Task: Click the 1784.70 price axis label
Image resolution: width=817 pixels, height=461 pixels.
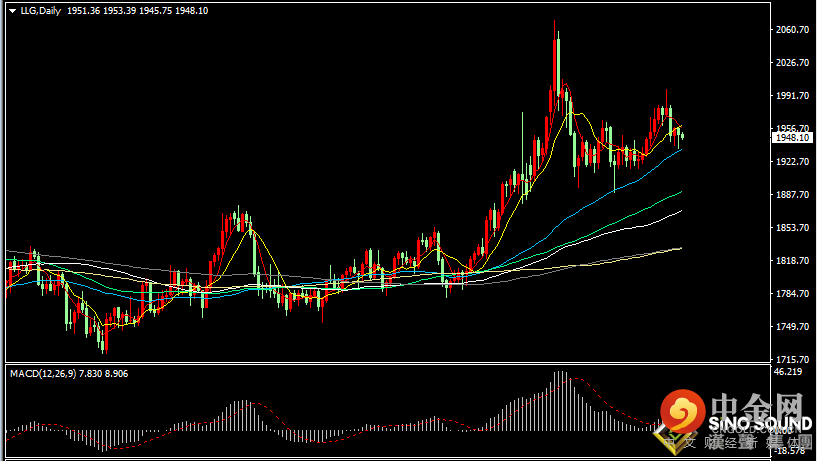Action: 794,293
